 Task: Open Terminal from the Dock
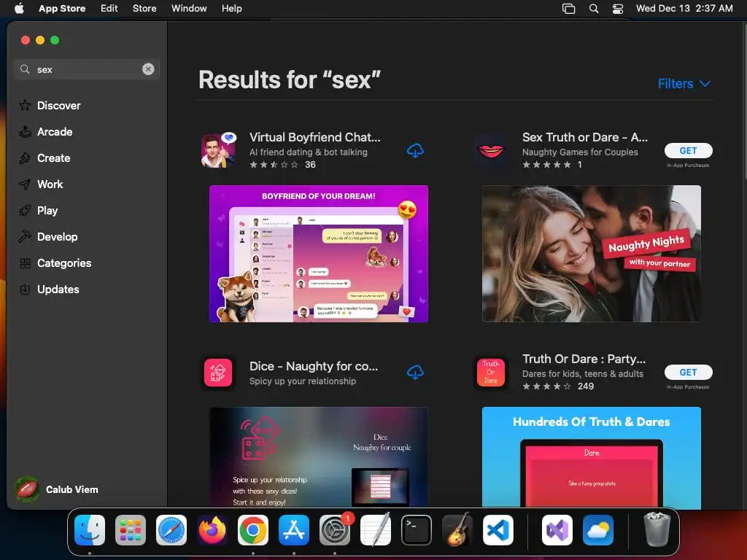[417, 530]
